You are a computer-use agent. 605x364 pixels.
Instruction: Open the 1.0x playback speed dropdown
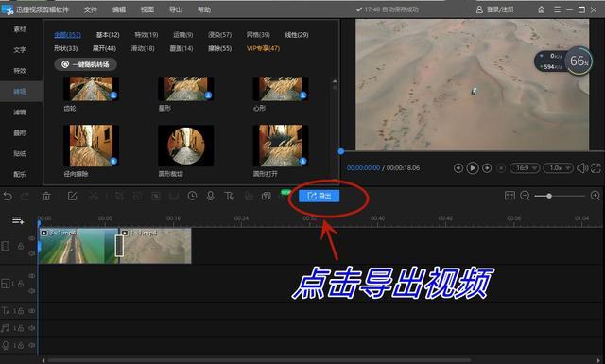coord(558,168)
